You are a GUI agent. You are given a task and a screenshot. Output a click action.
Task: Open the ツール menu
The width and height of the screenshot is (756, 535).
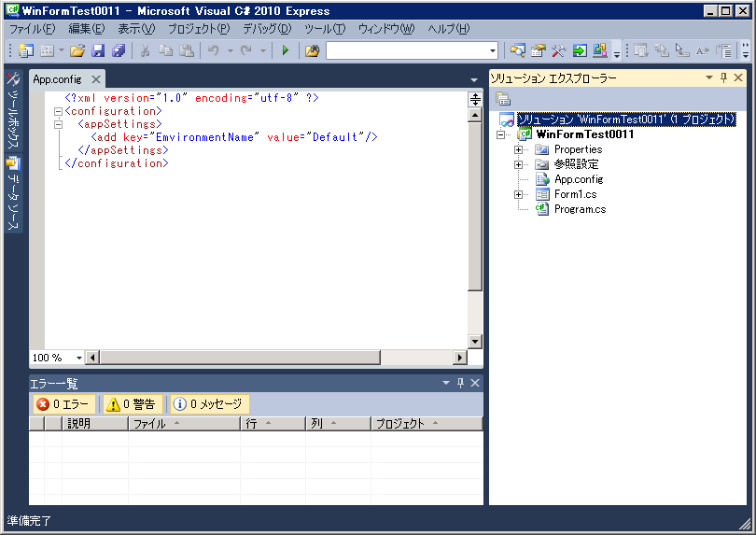(325, 29)
